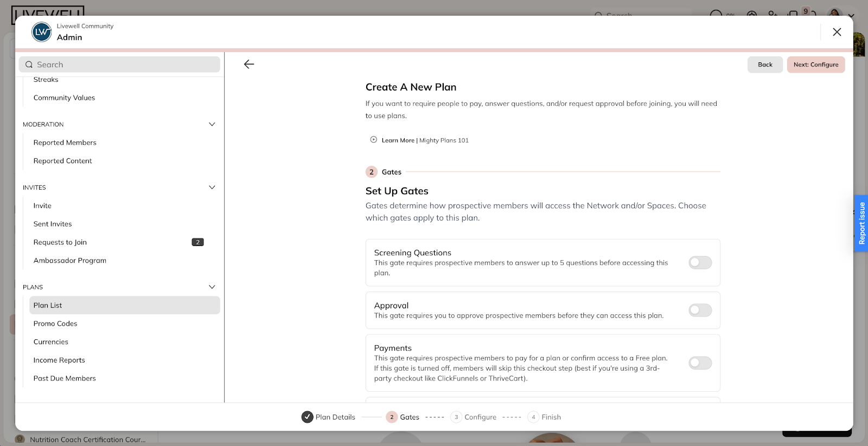Open Past Due Members
Screen dimensions: 868x446
pyautogui.click(x=65, y=378)
